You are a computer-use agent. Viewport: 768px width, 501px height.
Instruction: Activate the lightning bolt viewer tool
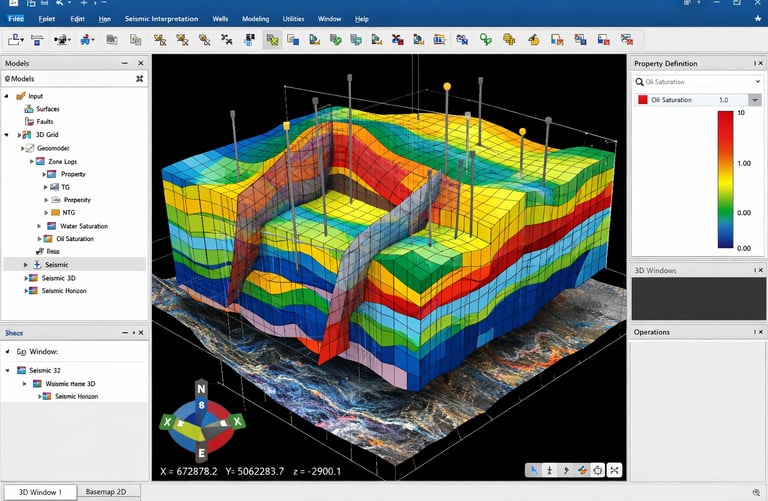566,470
